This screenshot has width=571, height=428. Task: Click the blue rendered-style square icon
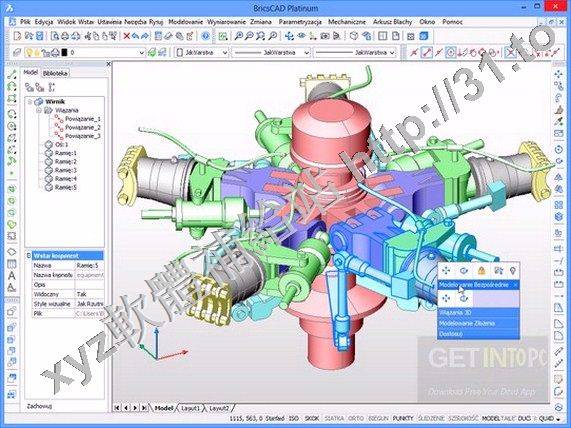coord(424,36)
